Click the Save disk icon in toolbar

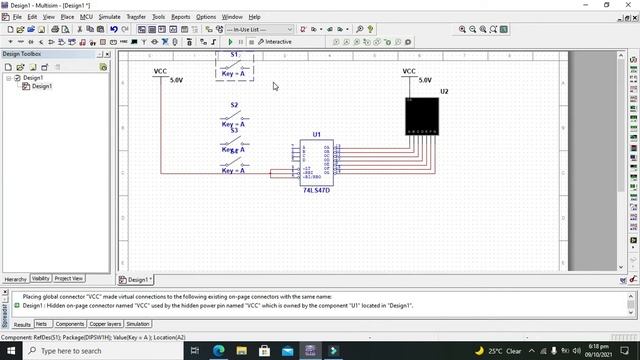tap(41, 29)
